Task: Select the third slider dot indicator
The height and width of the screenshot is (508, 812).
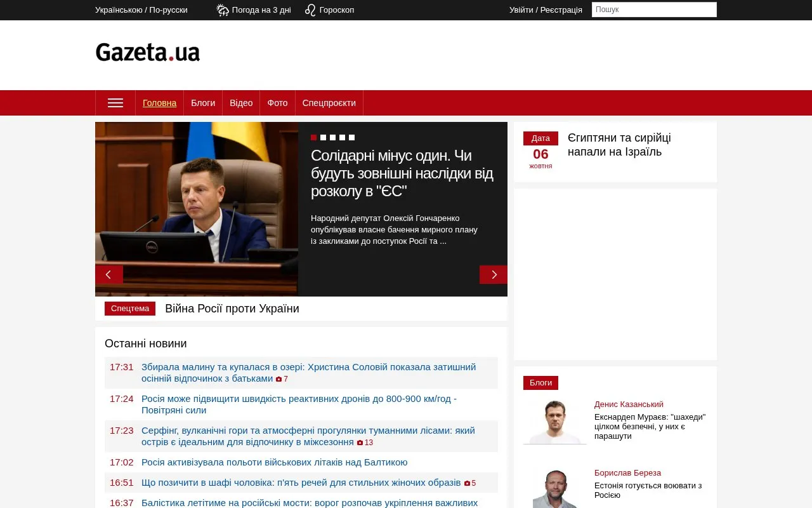Action: click(332, 137)
